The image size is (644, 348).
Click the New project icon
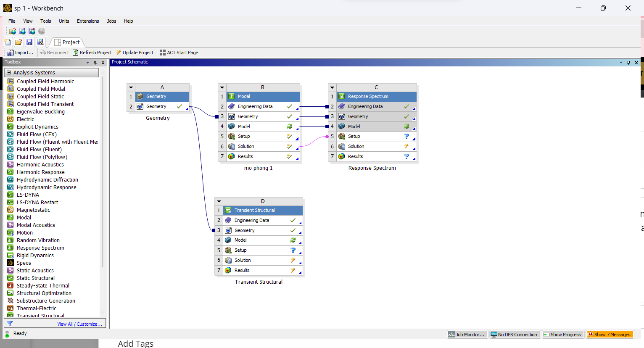tap(8, 42)
